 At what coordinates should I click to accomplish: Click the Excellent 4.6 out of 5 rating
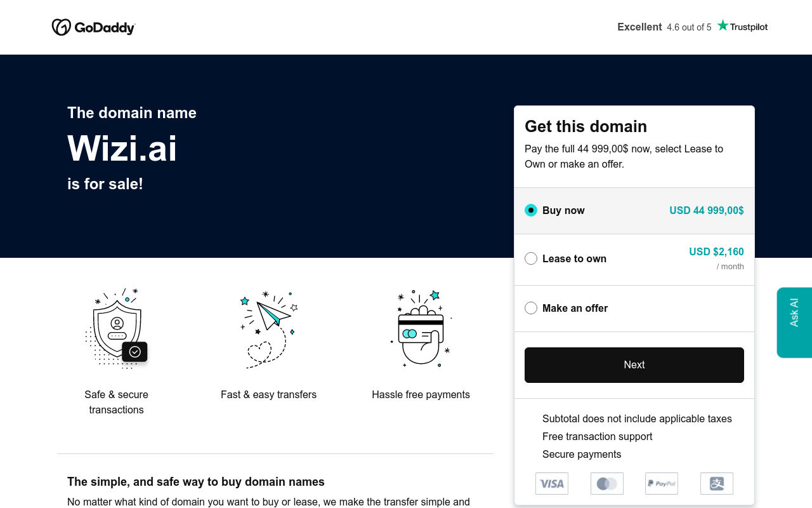[664, 27]
